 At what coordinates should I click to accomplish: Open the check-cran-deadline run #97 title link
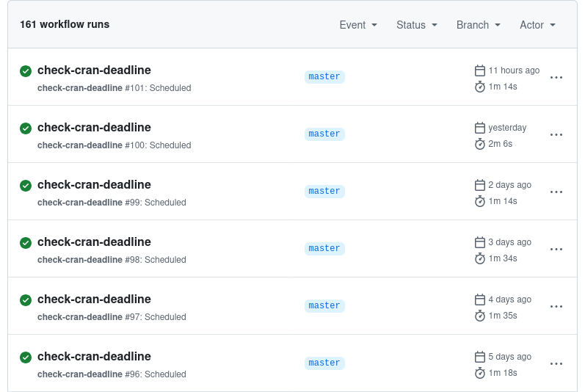click(94, 300)
